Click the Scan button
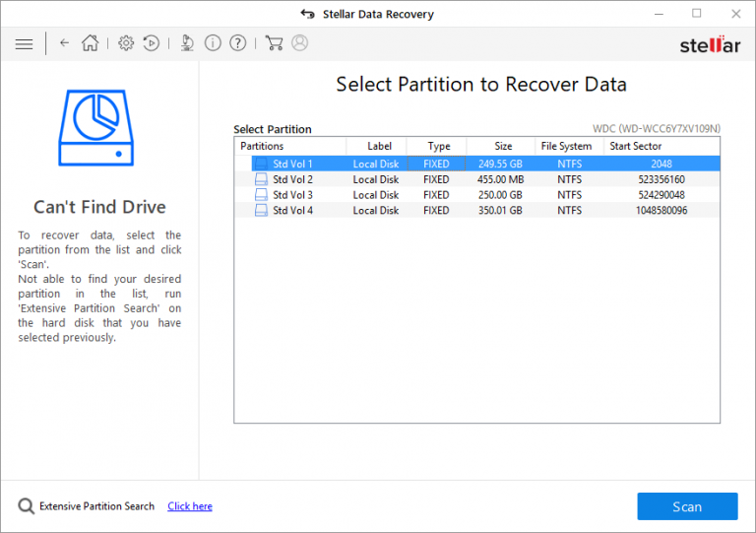Viewport: 756px width, 533px height. pyautogui.click(x=687, y=506)
